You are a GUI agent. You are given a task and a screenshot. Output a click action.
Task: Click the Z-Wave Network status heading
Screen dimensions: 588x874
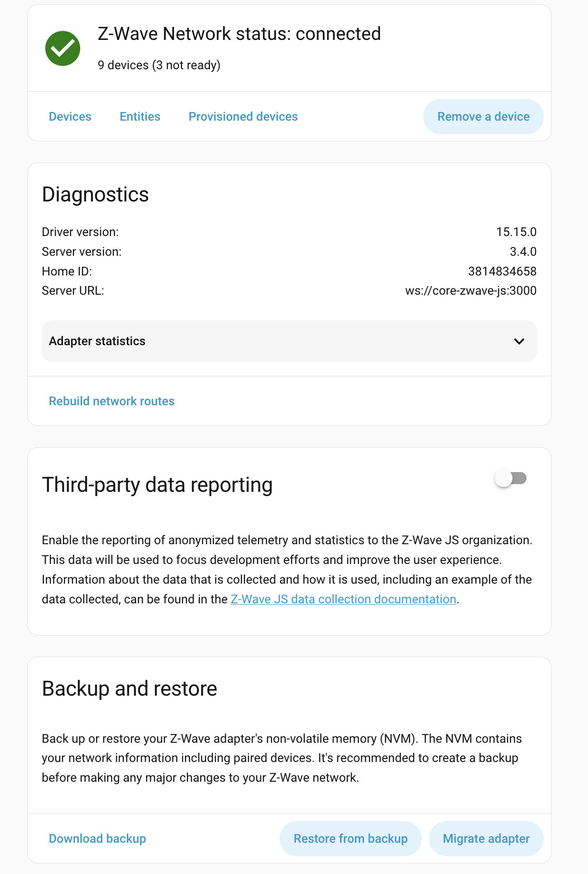(239, 34)
